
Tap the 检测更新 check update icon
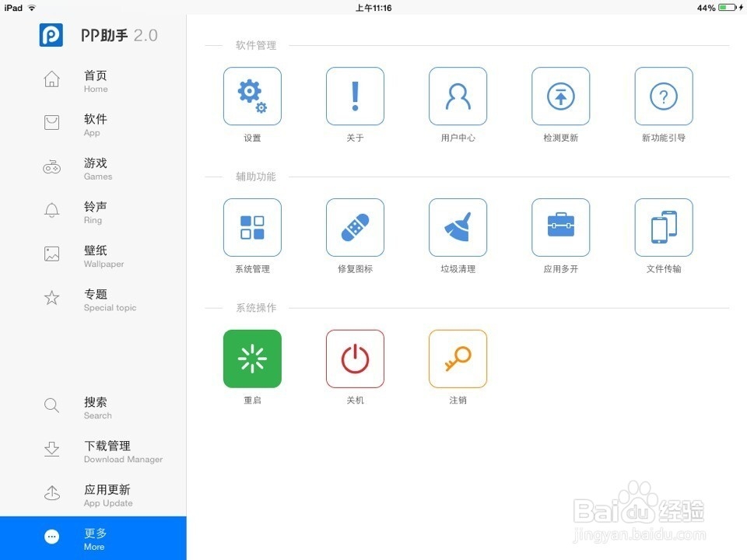[x=561, y=96]
